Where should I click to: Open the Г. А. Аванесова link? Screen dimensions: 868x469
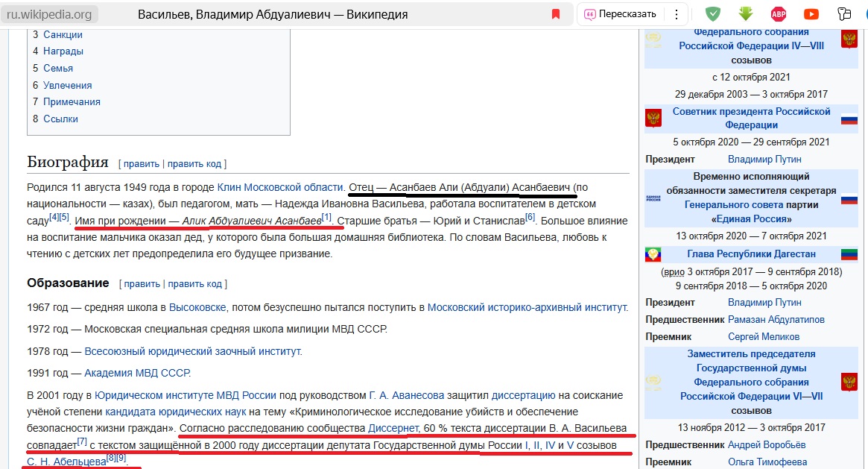(406, 395)
